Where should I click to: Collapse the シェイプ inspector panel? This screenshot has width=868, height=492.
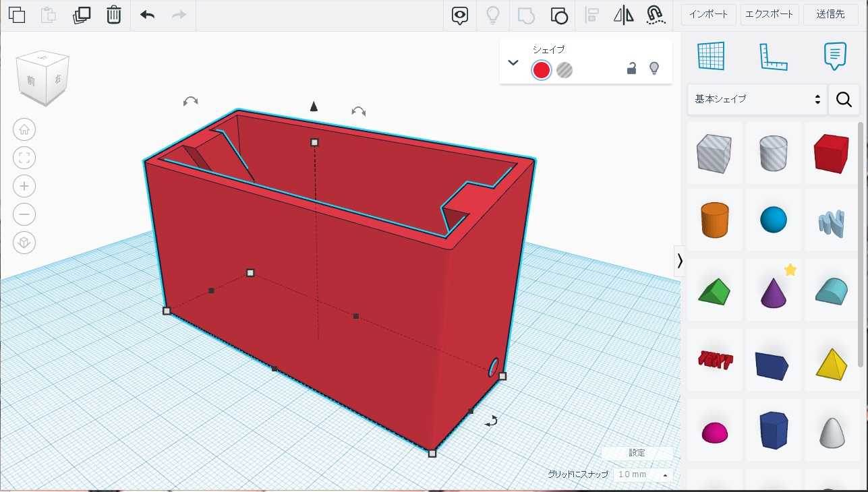513,63
